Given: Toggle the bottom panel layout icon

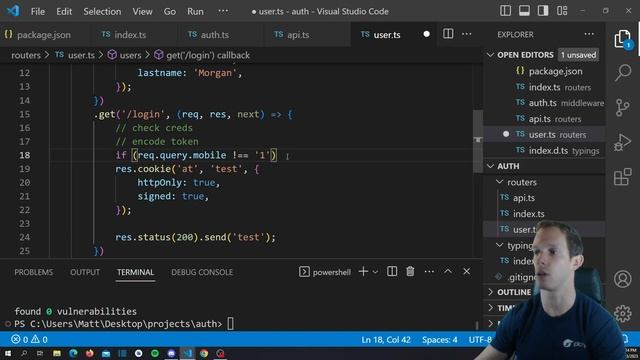Looking at the screenshot, I should click(x=524, y=11).
